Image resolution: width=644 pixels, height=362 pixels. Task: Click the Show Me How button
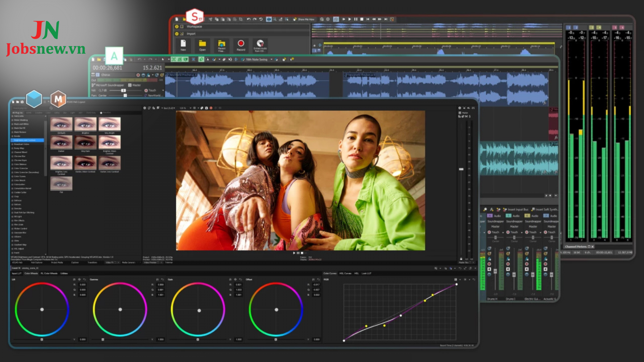click(x=304, y=19)
